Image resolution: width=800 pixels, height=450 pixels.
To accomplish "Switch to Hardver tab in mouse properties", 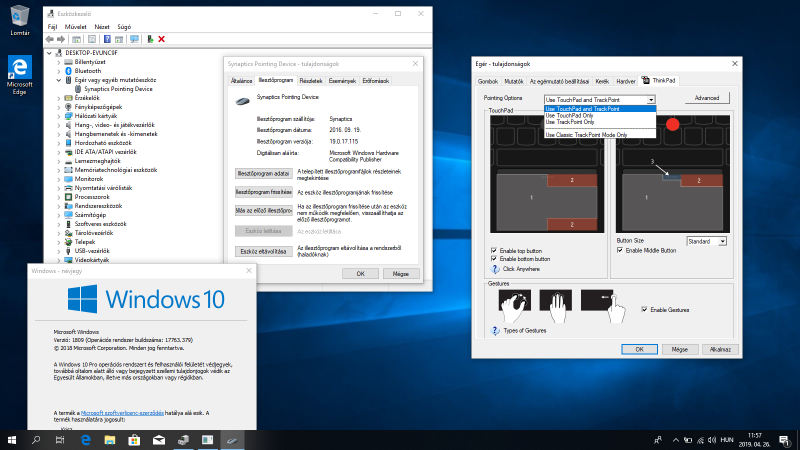I will [626, 81].
